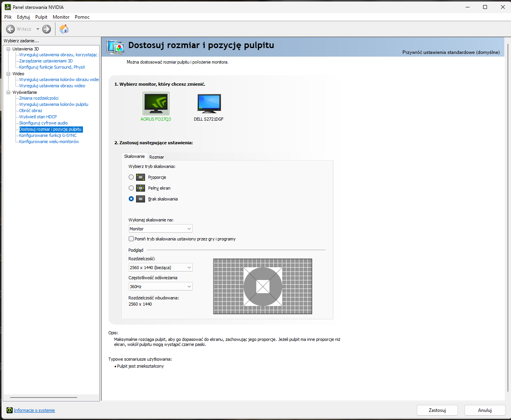Select the DELL S2721DGF monitor icon
511x420 pixels.
pyautogui.click(x=209, y=104)
